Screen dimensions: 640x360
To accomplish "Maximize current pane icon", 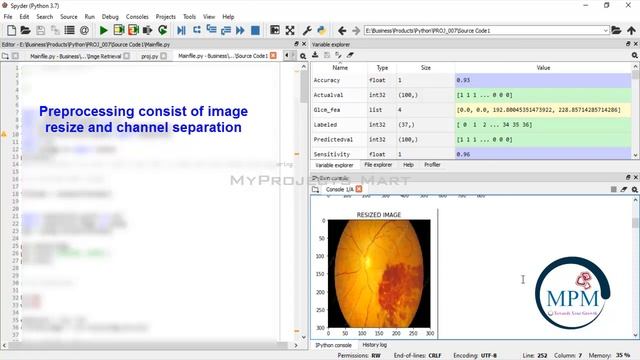I will (x=275, y=30).
